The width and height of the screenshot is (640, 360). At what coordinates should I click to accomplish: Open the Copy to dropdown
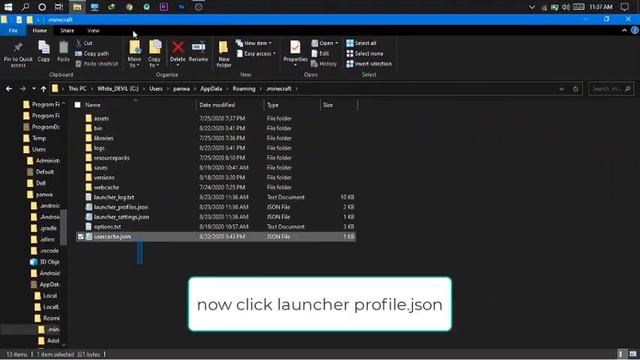coord(154,62)
